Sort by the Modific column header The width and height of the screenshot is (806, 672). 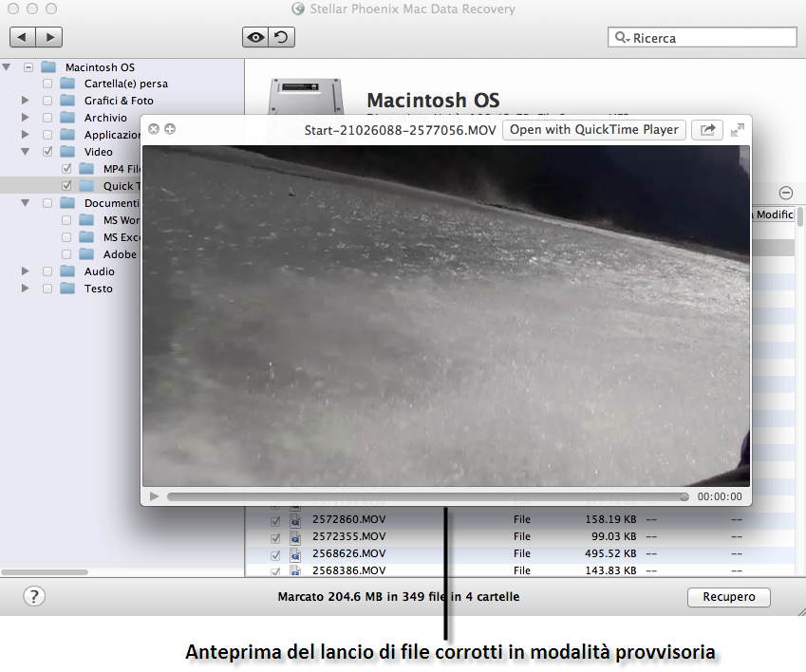tap(774, 215)
